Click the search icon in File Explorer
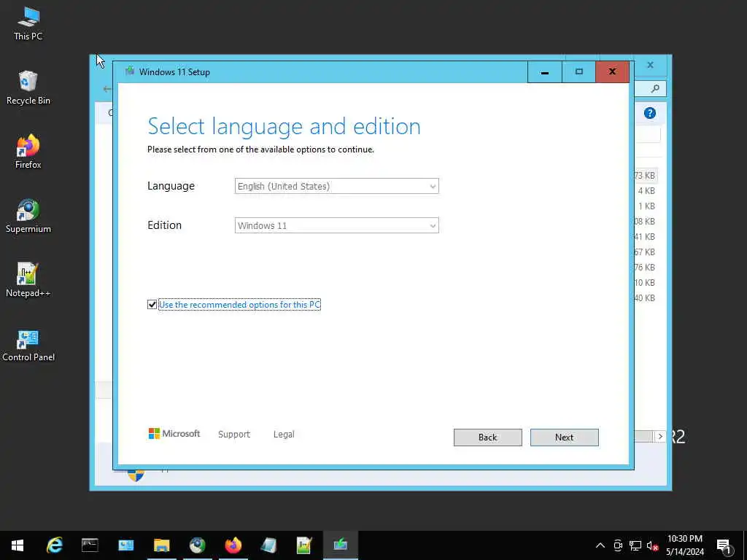The width and height of the screenshot is (747, 560). [x=656, y=88]
